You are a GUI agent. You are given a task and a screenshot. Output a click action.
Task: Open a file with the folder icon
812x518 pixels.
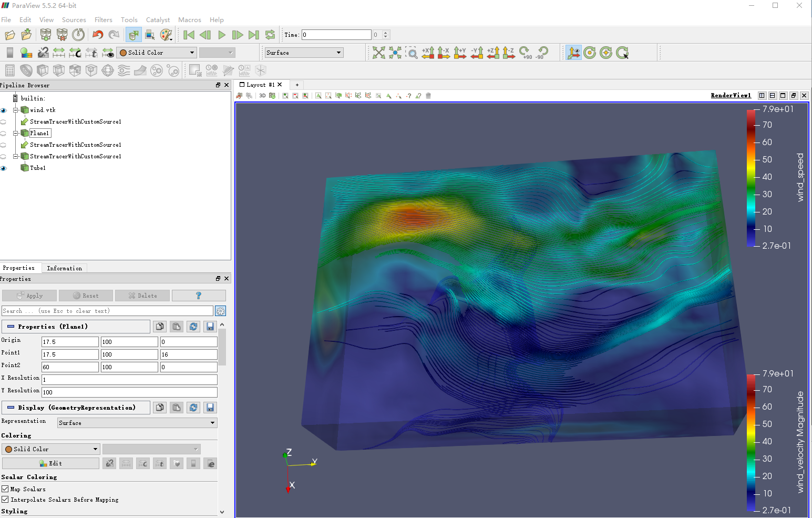10,35
